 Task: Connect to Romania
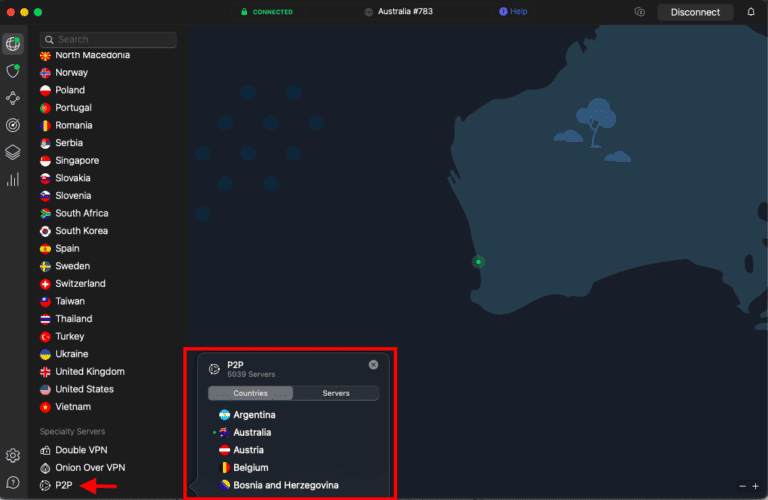click(x=73, y=125)
